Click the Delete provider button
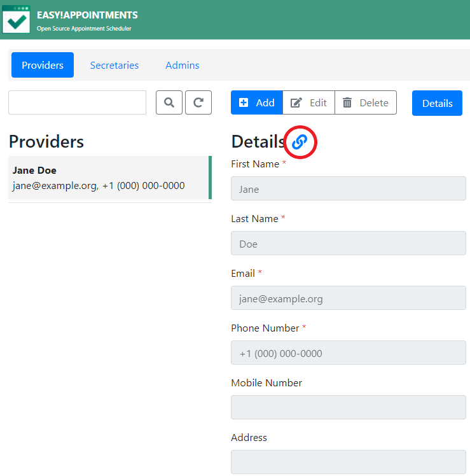The image size is (470, 476). click(x=366, y=102)
